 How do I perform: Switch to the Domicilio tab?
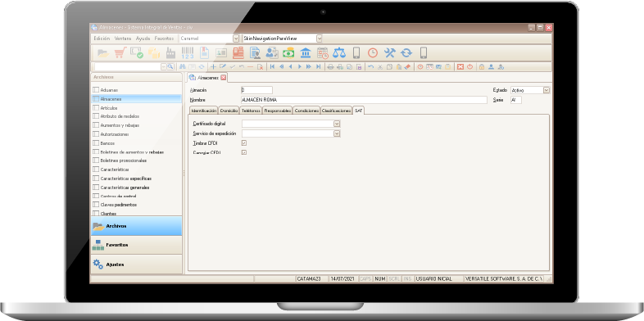tap(229, 111)
